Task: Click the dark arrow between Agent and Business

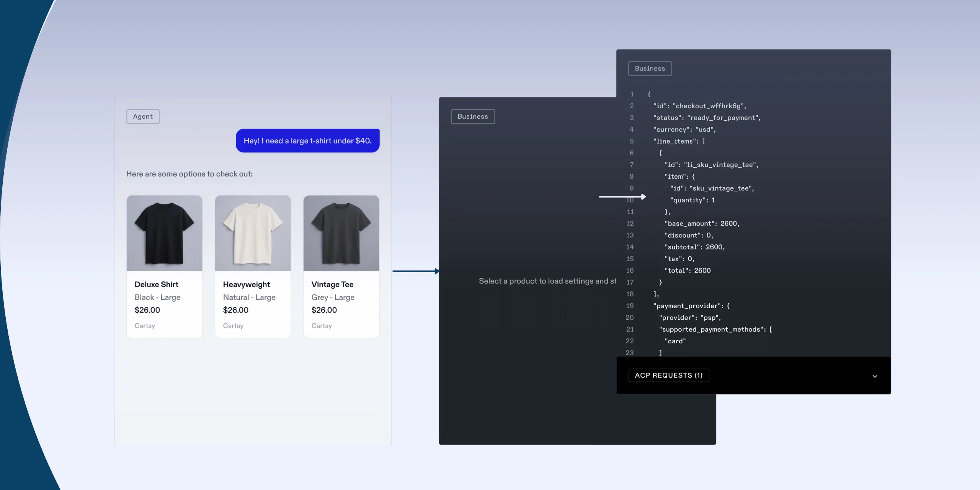Action: (415, 271)
